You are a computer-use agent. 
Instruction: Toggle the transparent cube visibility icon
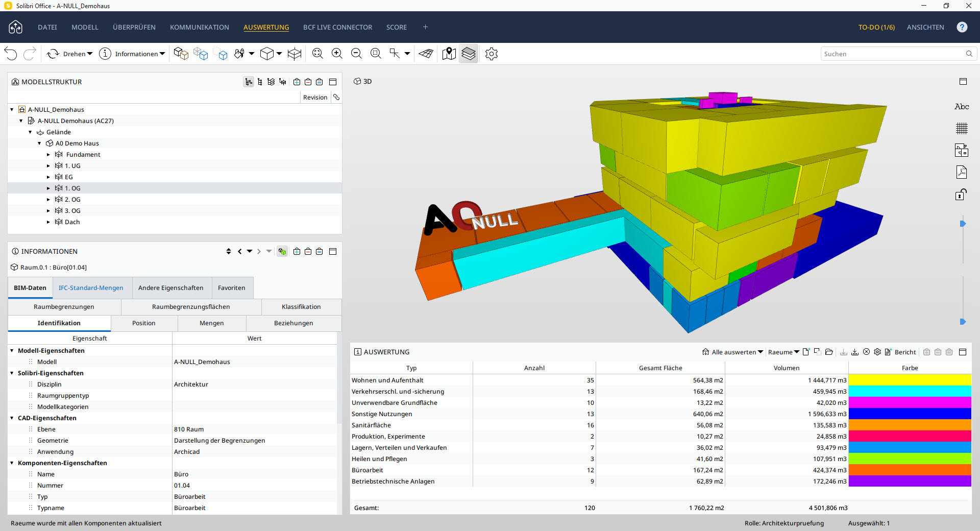point(200,54)
